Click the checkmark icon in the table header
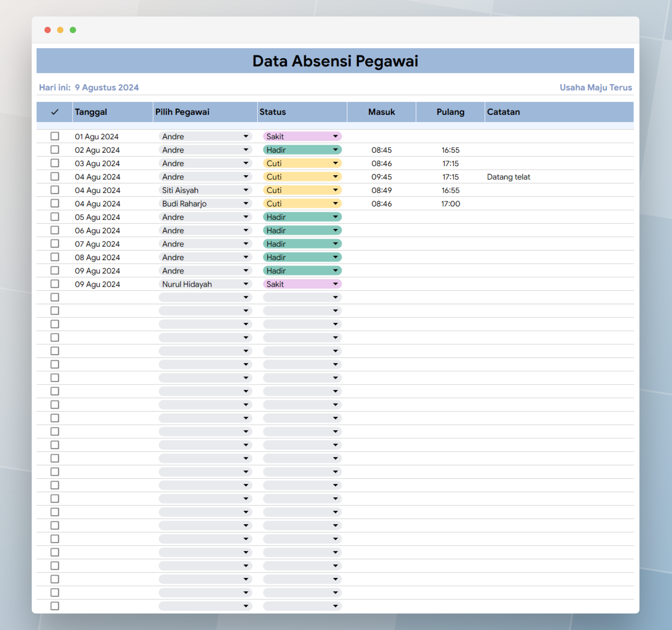The width and height of the screenshot is (672, 630). pos(54,112)
